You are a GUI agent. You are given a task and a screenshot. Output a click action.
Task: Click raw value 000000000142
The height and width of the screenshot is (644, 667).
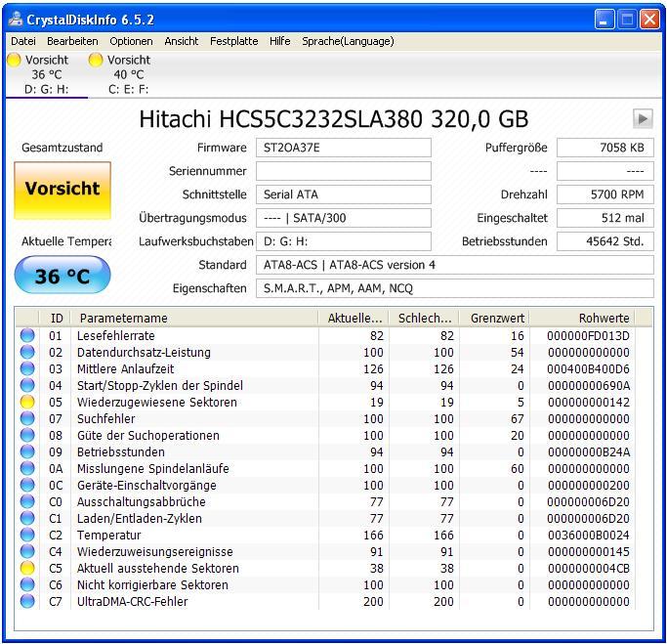click(x=589, y=402)
